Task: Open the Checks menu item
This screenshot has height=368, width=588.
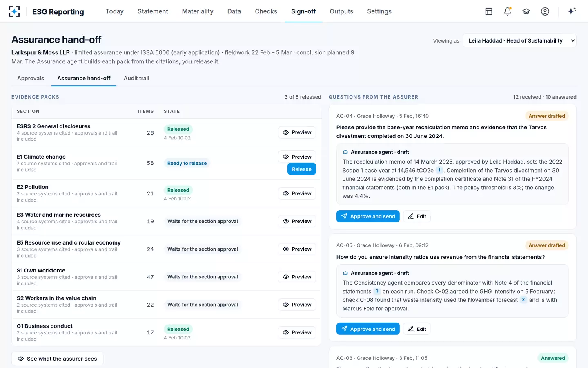Action: [x=266, y=11]
